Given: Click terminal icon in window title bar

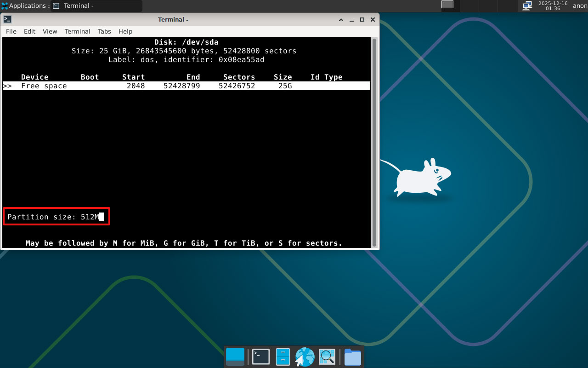Looking at the screenshot, I should (7, 19).
